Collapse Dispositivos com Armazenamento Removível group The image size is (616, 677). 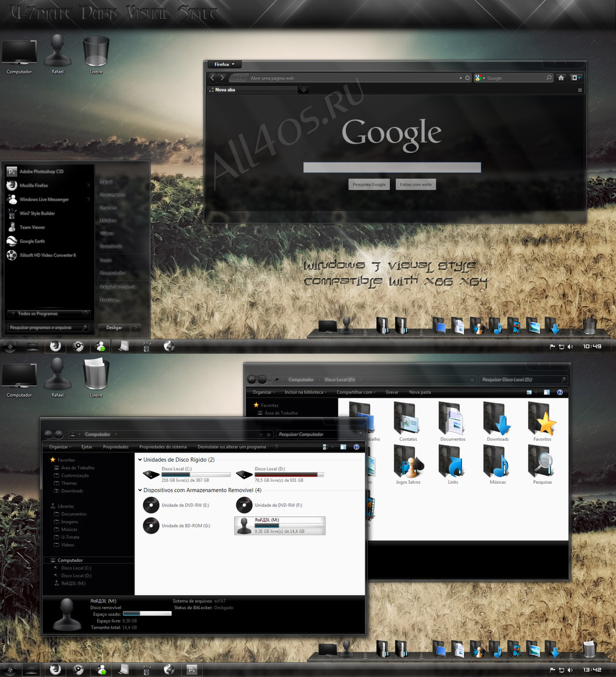pos(140,490)
